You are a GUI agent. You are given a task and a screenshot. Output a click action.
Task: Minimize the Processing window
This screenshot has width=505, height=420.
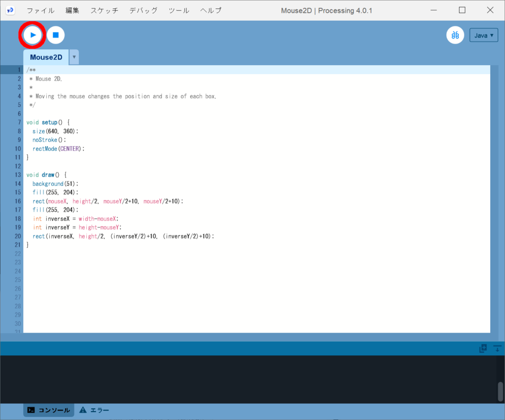[x=434, y=10]
